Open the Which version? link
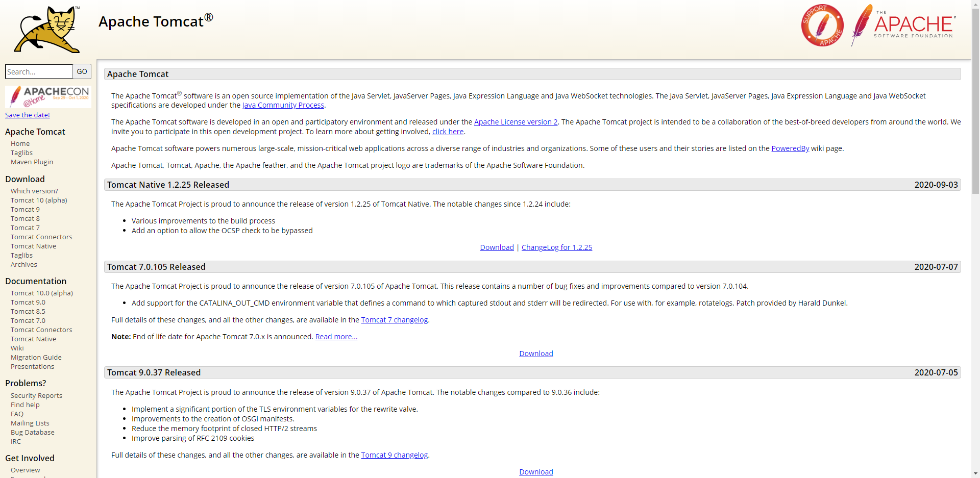Screen dimensions: 980x478 [34, 191]
